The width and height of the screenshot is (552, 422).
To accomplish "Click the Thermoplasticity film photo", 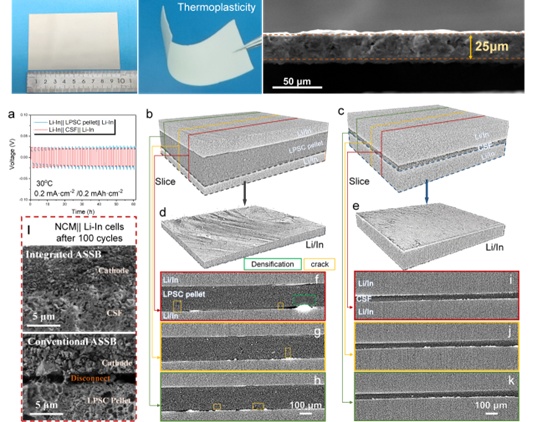I will [x=200, y=47].
